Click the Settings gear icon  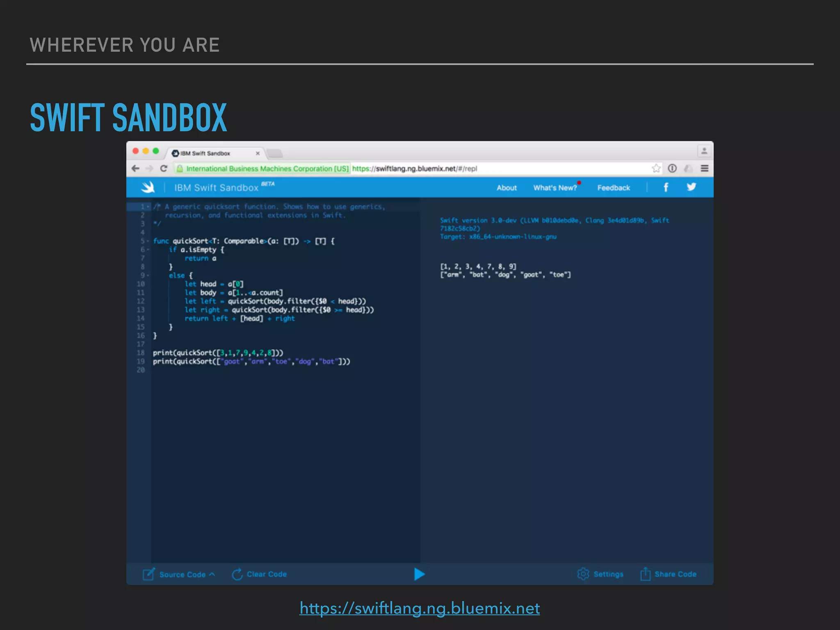pyautogui.click(x=583, y=574)
